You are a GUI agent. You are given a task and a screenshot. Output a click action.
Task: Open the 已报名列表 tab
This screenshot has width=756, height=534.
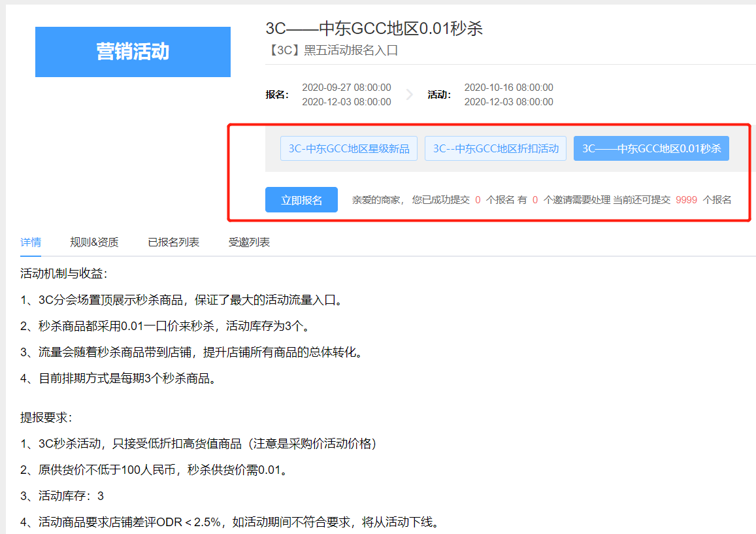point(173,242)
